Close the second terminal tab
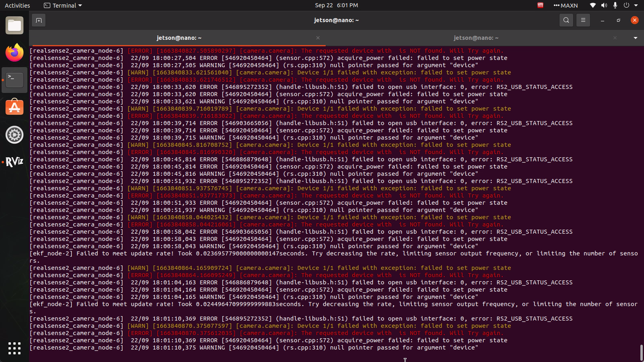This screenshot has height=362, width=644. click(615, 38)
